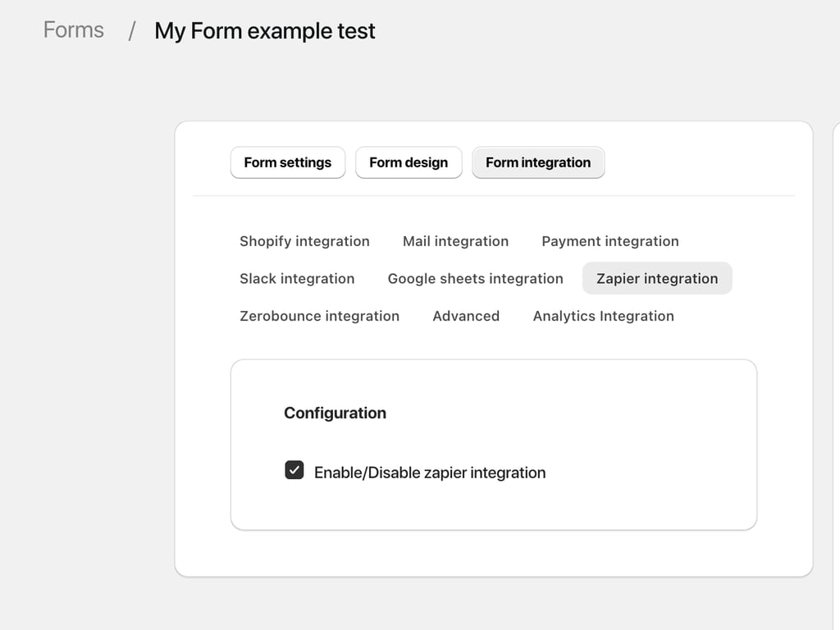
Task: Click the Enable/Disable zapier integration label
Action: point(430,472)
